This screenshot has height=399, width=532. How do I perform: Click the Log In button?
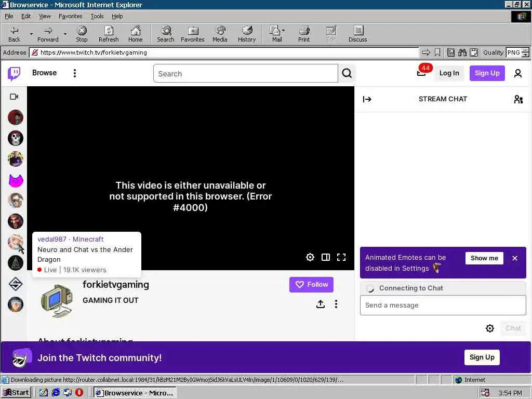click(x=449, y=73)
